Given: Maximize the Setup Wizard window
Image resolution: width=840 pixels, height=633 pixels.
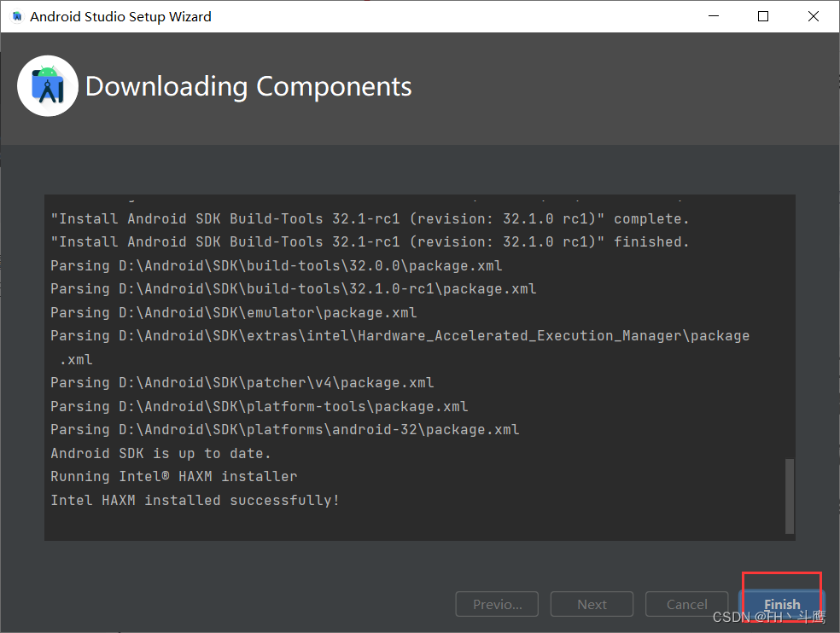Looking at the screenshot, I should 763,16.
